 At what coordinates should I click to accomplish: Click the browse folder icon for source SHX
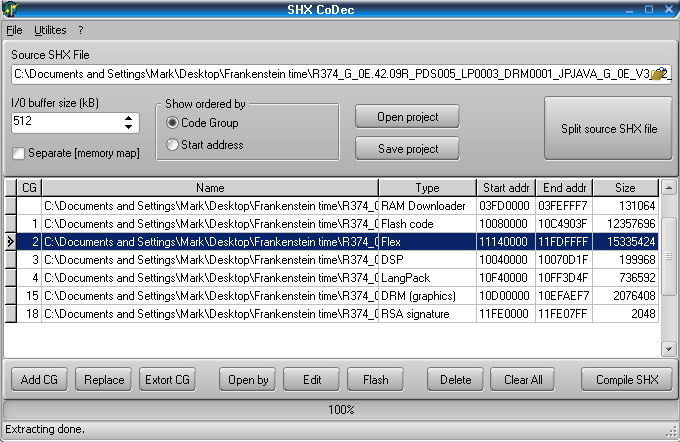(x=660, y=74)
